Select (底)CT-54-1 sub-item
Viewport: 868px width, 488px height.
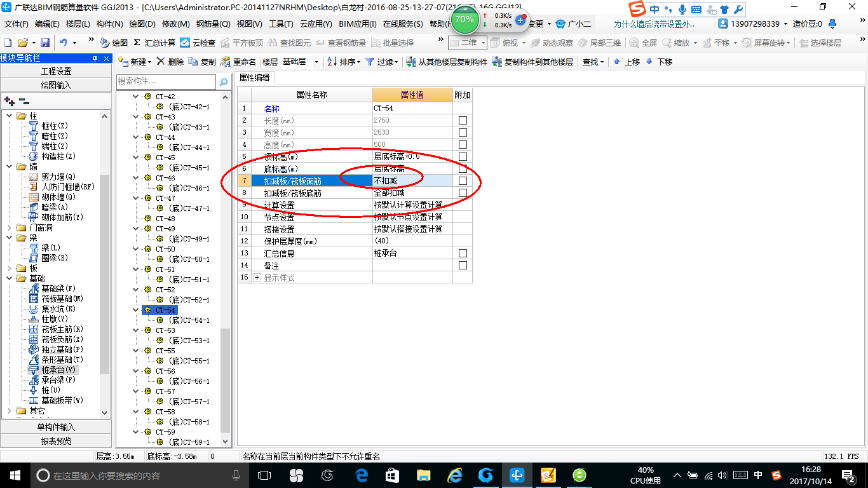click(189, 320)
